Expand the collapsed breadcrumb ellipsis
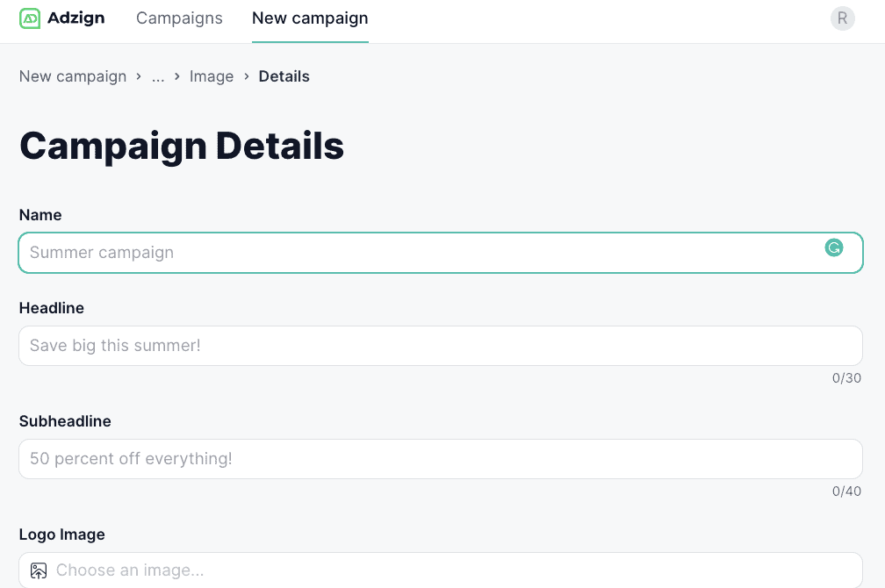Viewport: 885px width, 588px height. click(158, 76)
